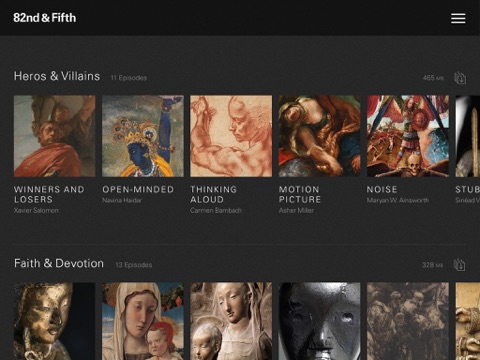Click curator name Maryan W. Ainsworth

point(398,200)
